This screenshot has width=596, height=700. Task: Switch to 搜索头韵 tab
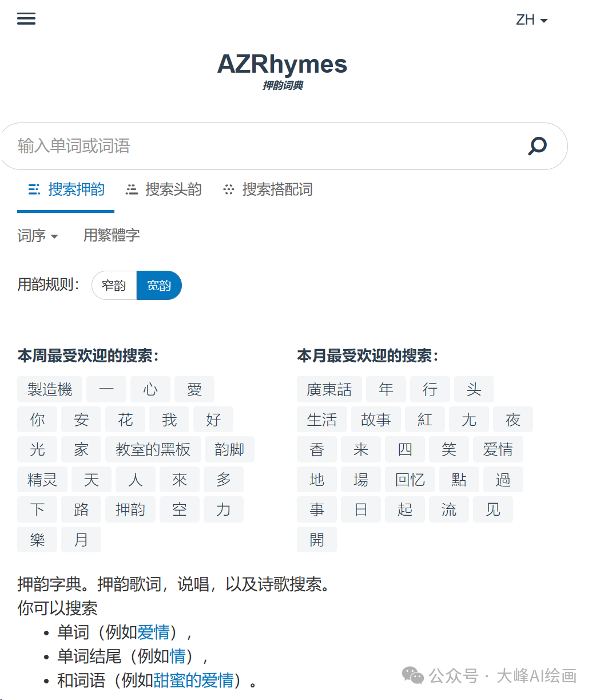point(164,189)
